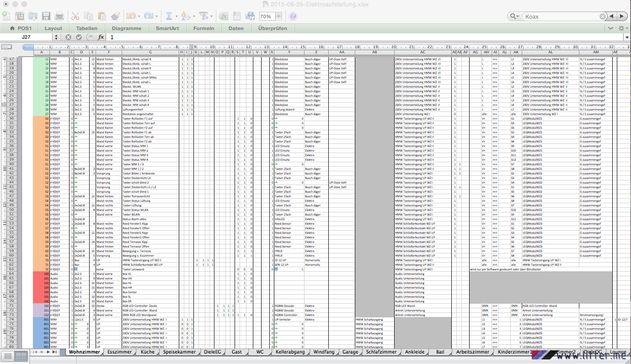
Task: Click the AutoSum icon
Action: 168,16
